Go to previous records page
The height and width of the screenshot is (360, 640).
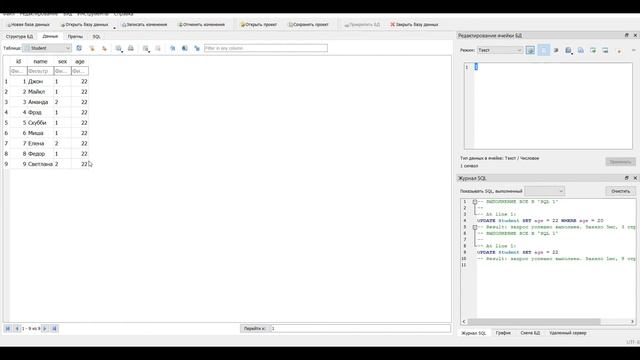point(17,328)
